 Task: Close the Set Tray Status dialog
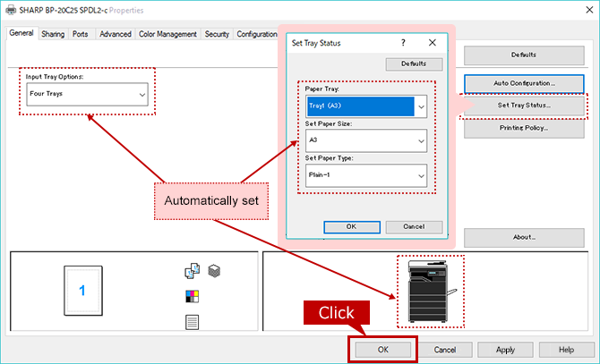[x=433, y=43]
